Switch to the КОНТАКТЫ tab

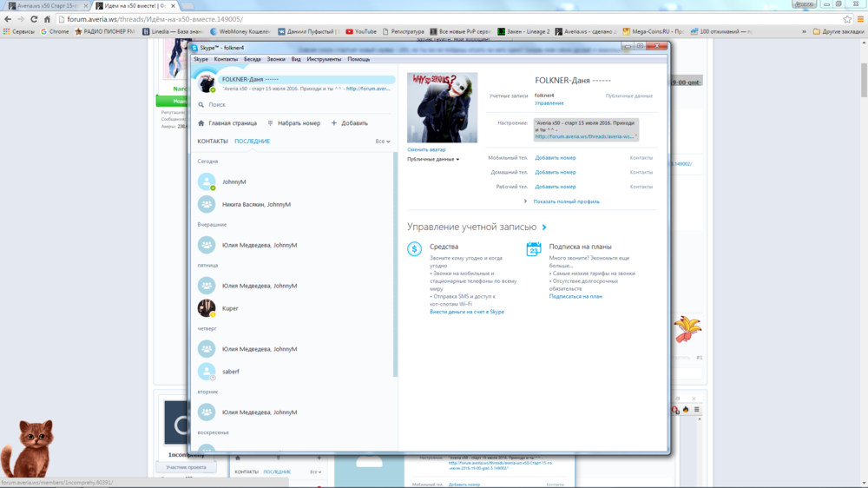pos(213,142)
